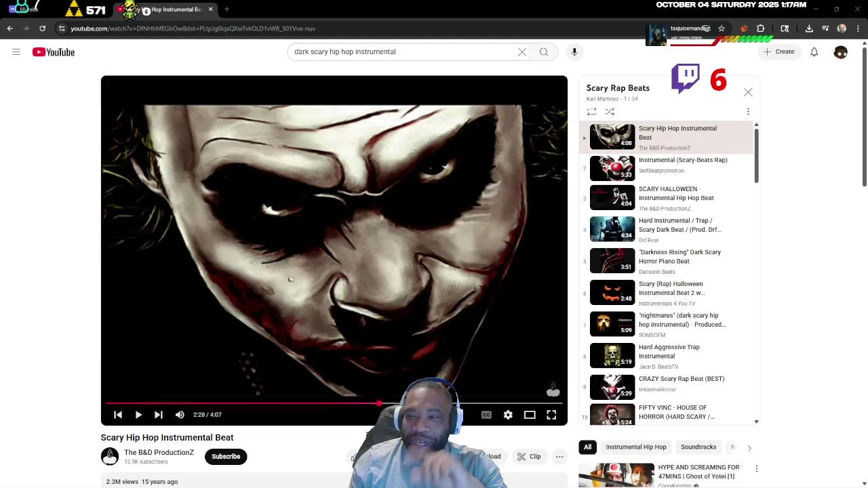868x488 pixels.
Task: Close the Scary Hip Hop Instrumental tab
Action: [x=210, y=9]
